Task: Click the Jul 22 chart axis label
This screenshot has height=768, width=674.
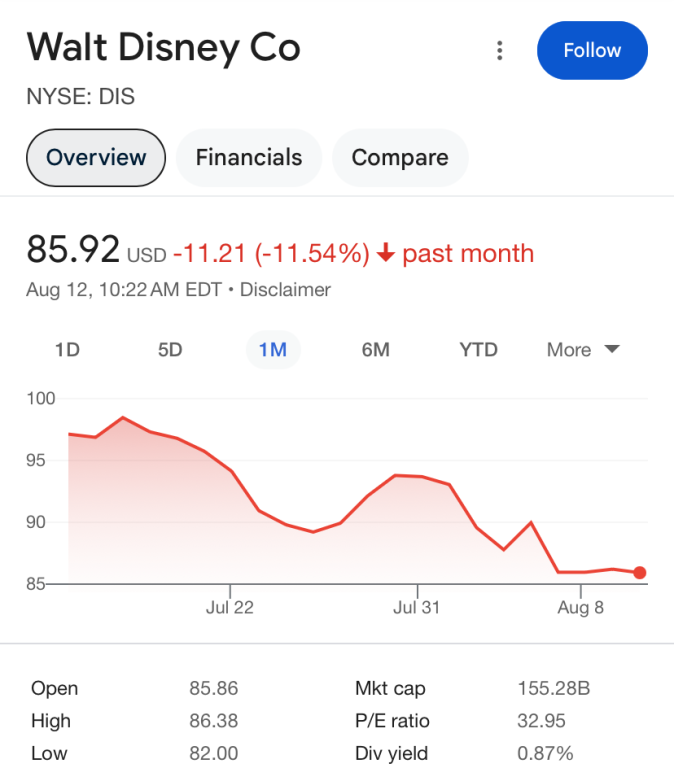Action: pyautogui.click(x=230, y=607)
